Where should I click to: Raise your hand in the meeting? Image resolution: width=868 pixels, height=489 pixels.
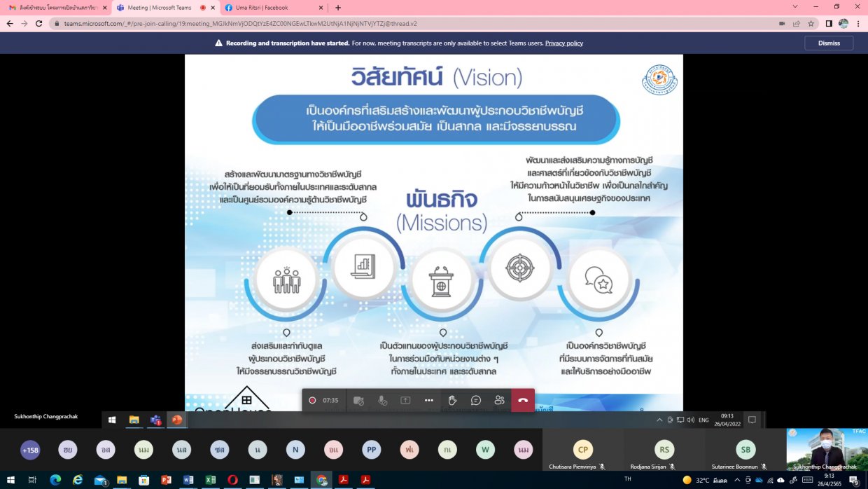click(452, 400)
